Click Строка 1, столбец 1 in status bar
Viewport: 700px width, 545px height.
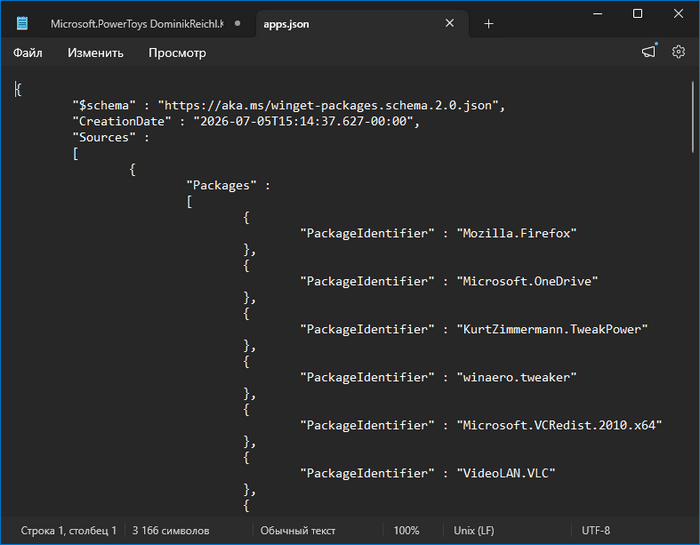[68, 530]
